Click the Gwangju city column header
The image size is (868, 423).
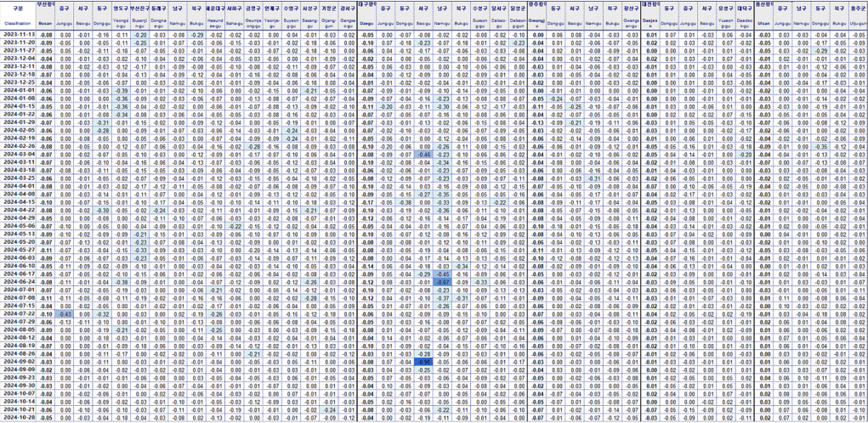click(x=536, y=17)
